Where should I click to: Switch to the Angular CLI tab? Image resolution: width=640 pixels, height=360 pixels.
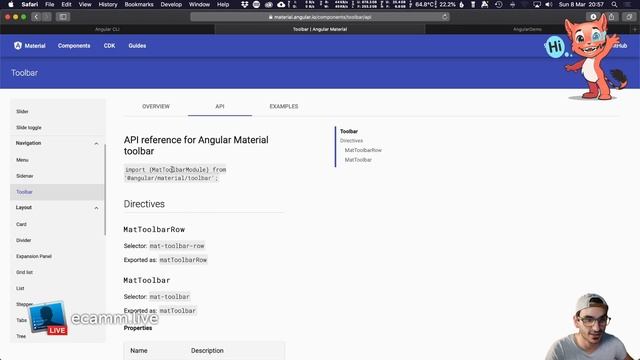(x=107, y=29)
